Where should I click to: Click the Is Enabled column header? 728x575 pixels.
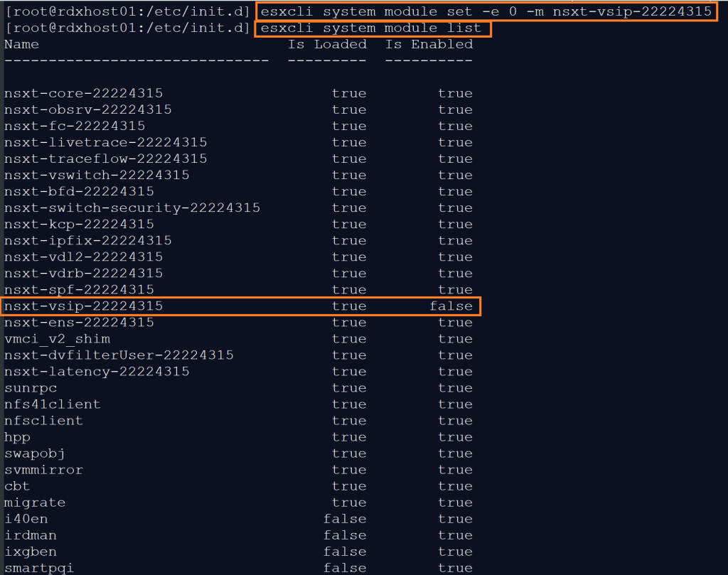coord(429,44)
